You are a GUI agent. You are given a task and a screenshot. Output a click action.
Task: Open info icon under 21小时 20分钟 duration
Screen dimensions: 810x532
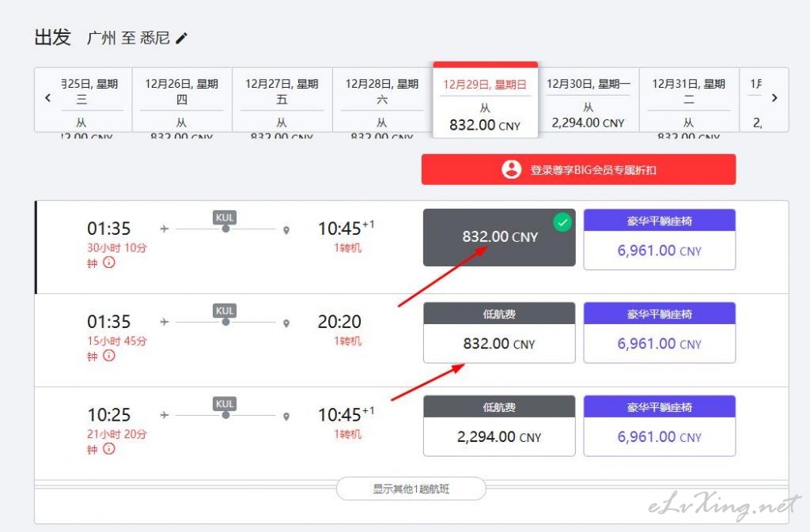pos(109,448)
